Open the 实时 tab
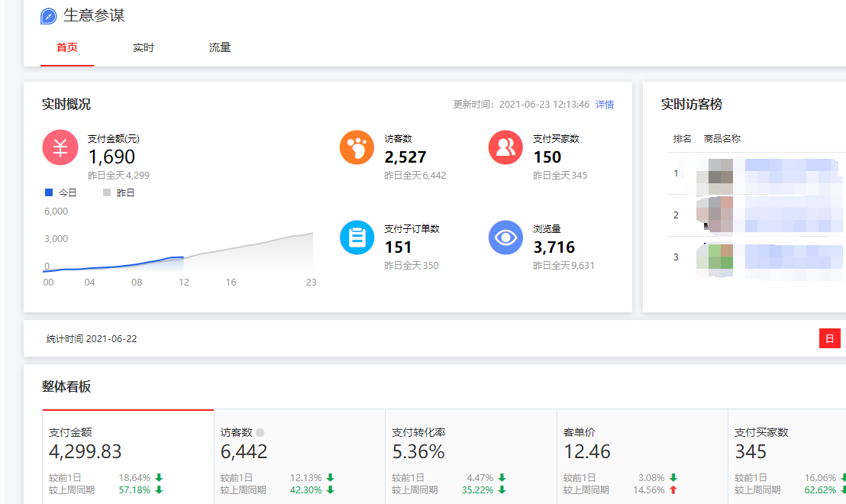 click(144, 47)
